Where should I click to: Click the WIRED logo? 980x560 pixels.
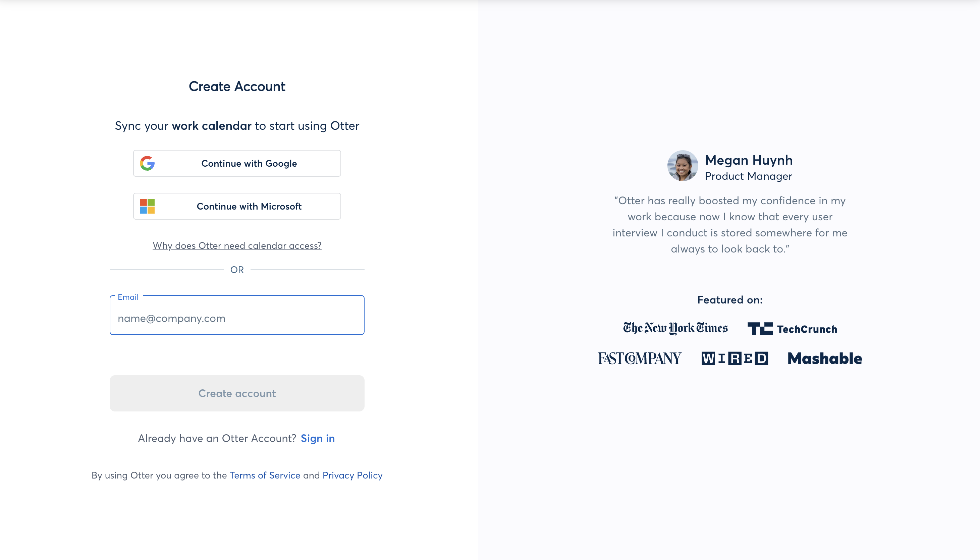click(734, 358)
